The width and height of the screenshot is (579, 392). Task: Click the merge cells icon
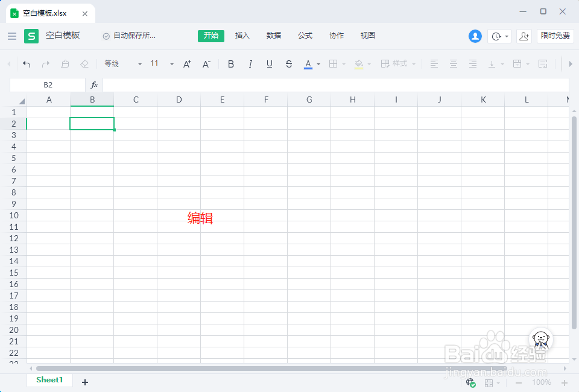(517, 64)
